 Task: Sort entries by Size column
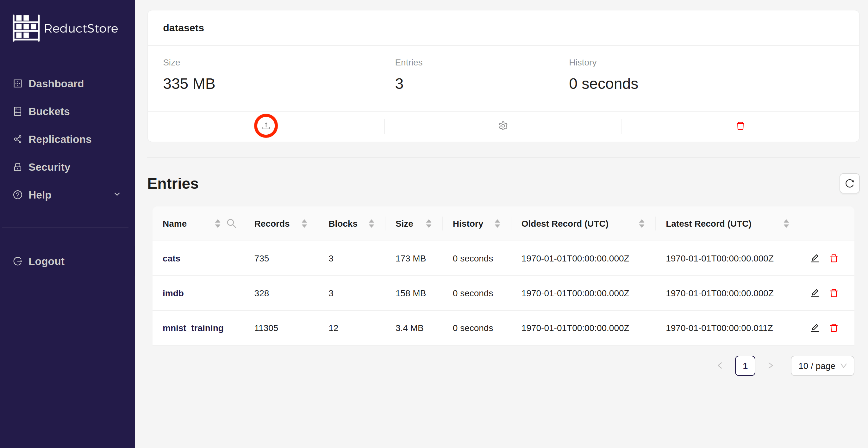428,224
